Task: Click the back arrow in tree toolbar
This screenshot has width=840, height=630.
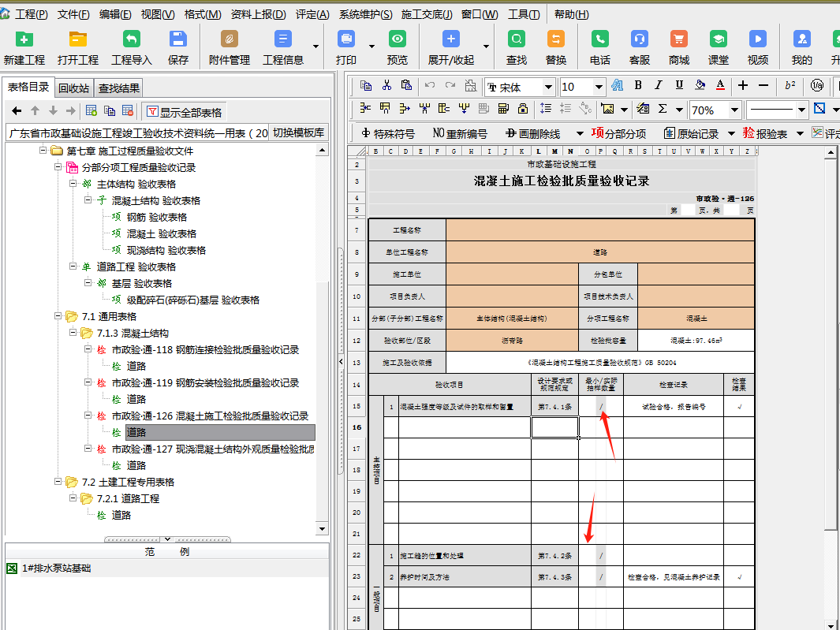Action: (x=17, y=111)
